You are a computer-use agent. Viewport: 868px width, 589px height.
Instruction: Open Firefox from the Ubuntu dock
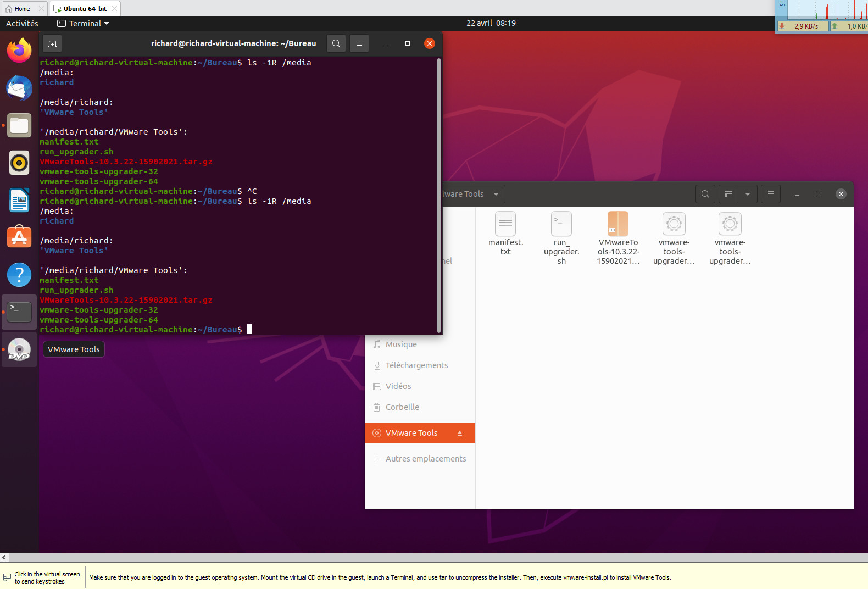pyautogui.click(x=19, y=51)
